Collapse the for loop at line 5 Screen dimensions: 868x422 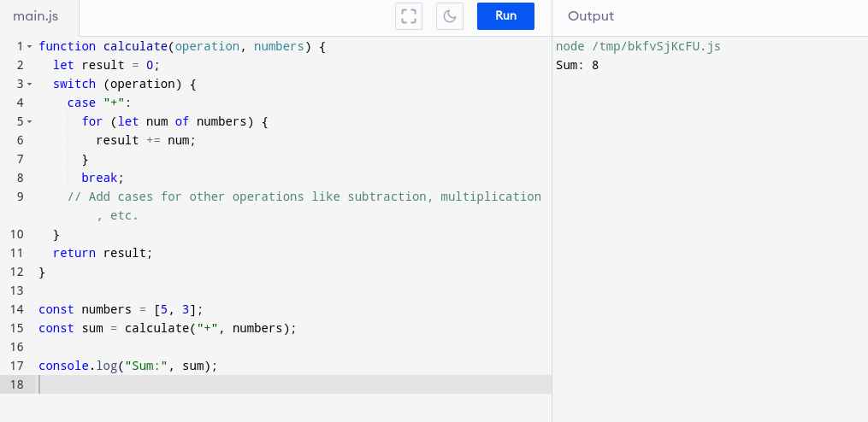point(29,121)
